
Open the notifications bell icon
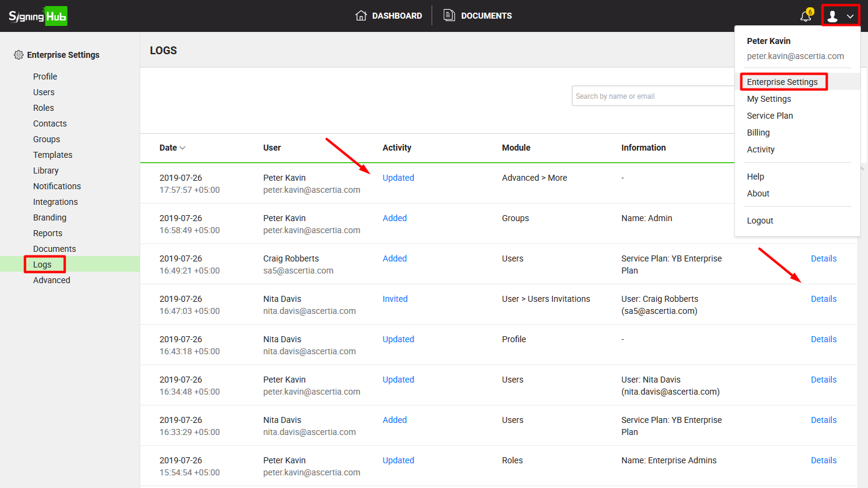805,16
